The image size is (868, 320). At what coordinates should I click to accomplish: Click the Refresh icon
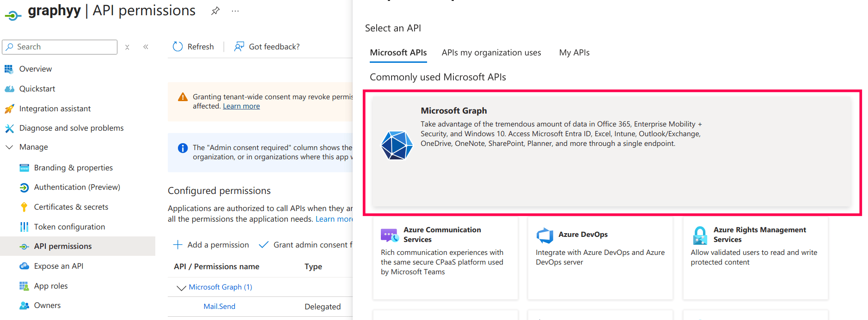pos(178,47)
